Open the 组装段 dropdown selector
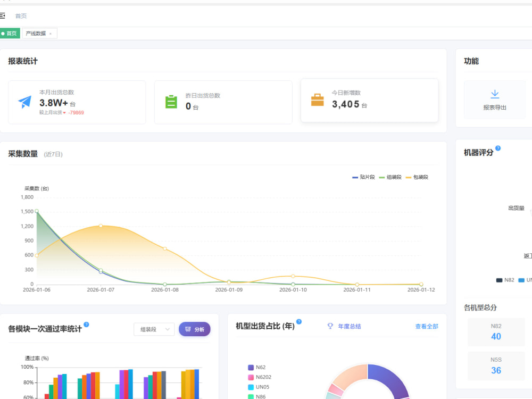Viewport: 532px width, 399px height. pyautogui.click(x=154, y=329)
